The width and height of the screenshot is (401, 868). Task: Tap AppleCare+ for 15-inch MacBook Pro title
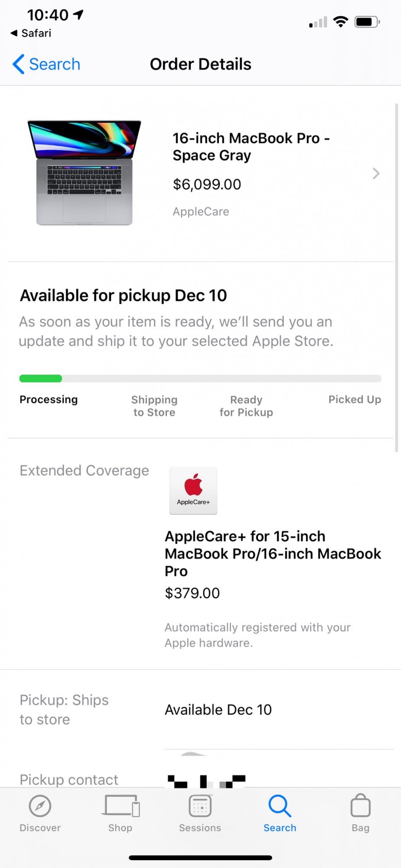pos(273,553)
